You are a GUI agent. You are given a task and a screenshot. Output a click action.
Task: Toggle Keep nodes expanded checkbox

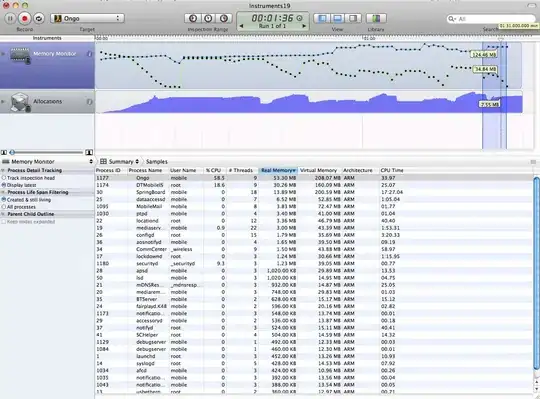coord(4,222)
